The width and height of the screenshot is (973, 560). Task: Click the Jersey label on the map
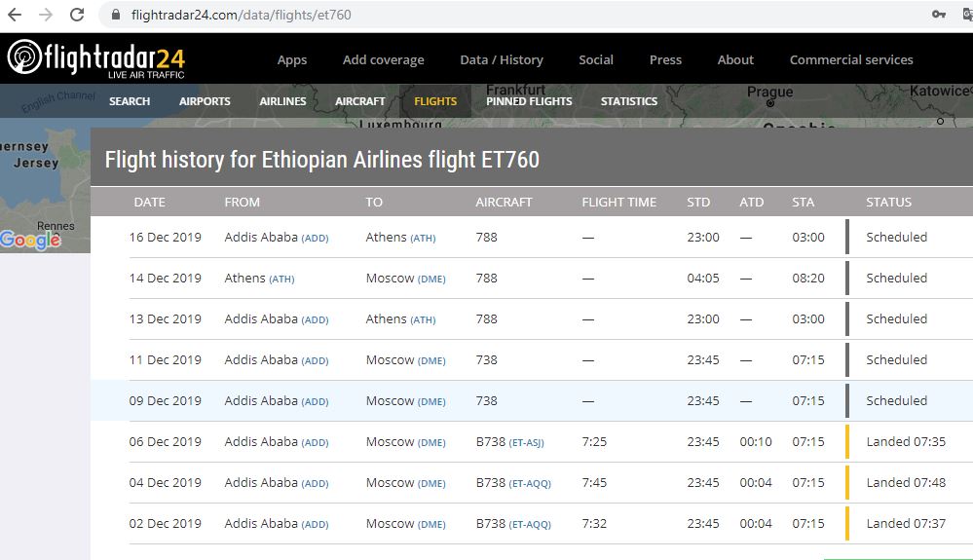36,163
